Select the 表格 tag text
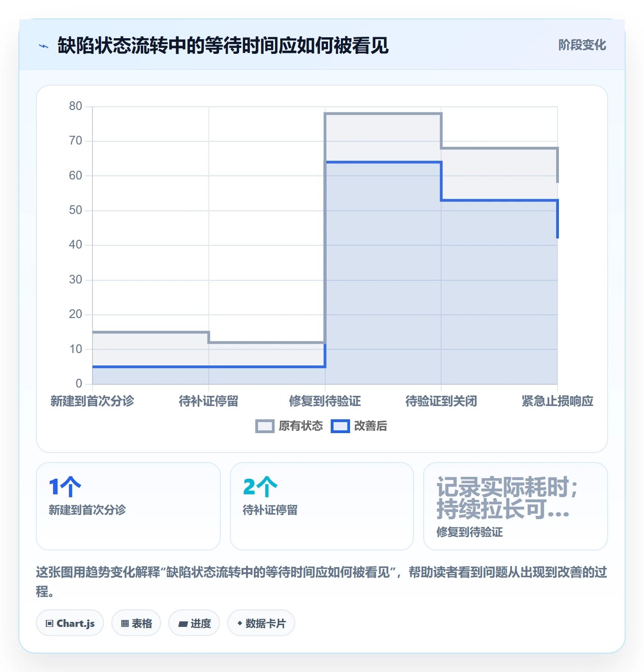Image resolution: width=644 pixels, height=672 pixels. click(142, 624)
